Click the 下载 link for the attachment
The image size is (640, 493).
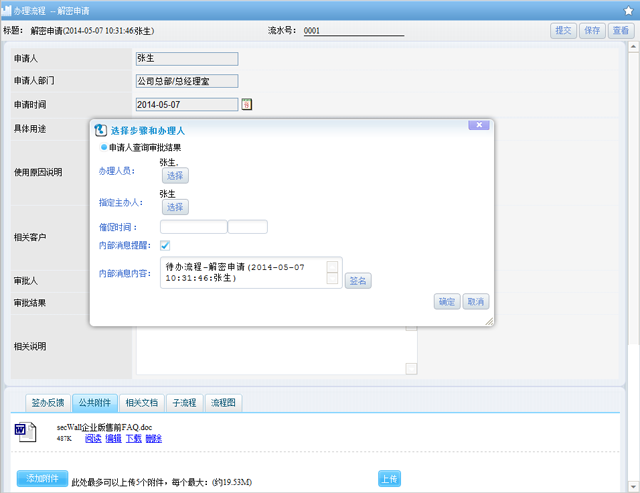[133, 439]
